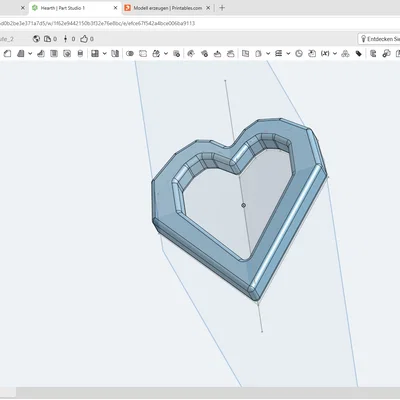The width and height of the screenshot is (400, 400).
Task: Open the dropdown arrow next to Chamfer
Action: pyautogui.click(x=30, y=53)
